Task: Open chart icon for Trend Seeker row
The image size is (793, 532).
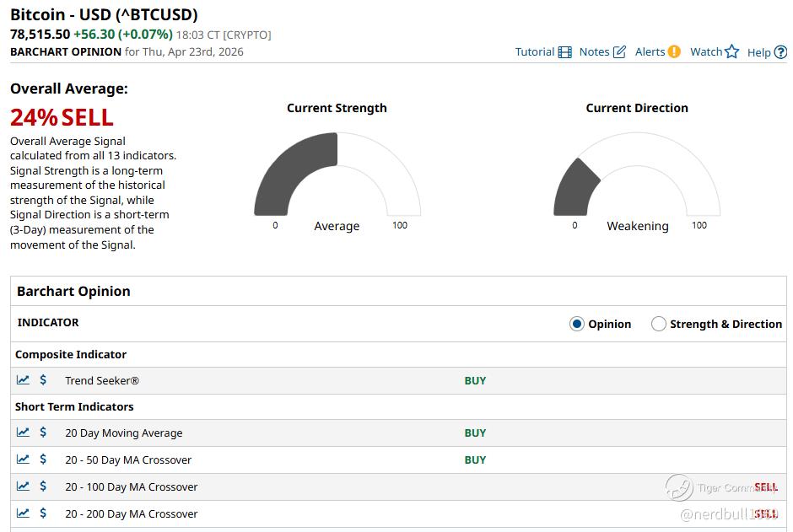Action: click(x=23, y=380)
